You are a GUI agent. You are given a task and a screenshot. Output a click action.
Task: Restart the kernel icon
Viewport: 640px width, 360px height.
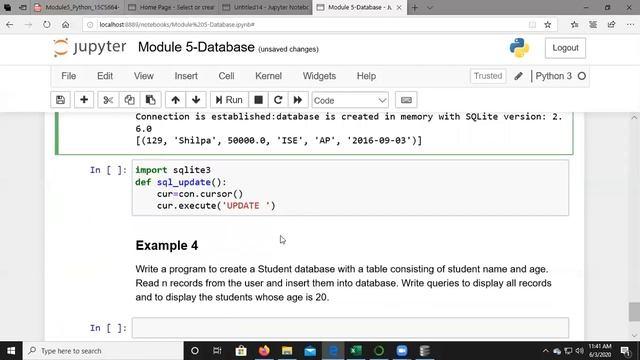click(x=278, y=100)
